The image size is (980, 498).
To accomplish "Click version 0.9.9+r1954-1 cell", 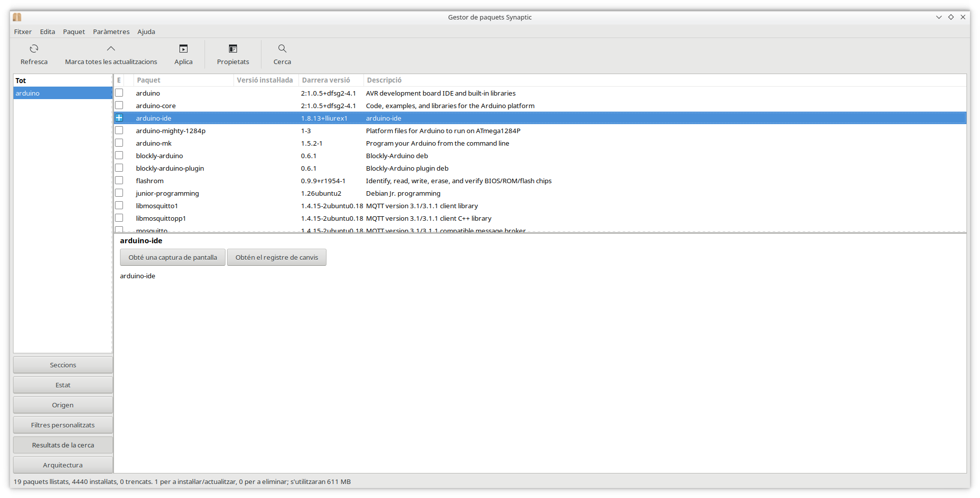I will (323, 181).
